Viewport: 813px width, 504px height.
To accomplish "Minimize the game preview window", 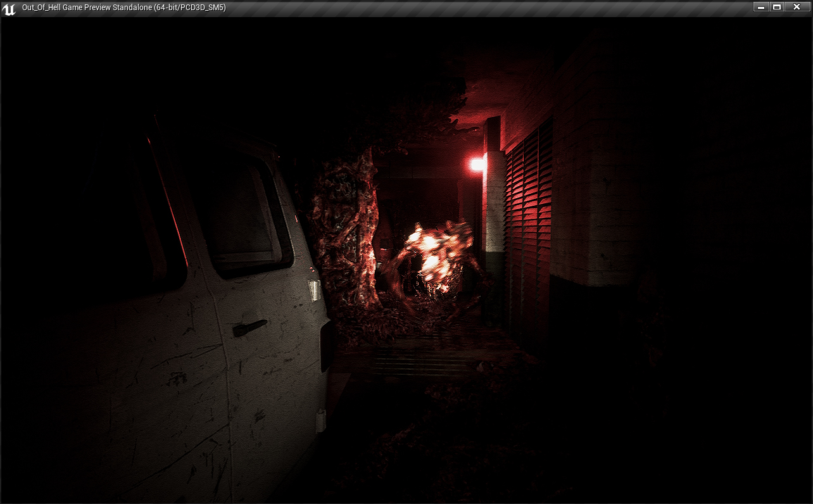I will (x=762, y=7).
